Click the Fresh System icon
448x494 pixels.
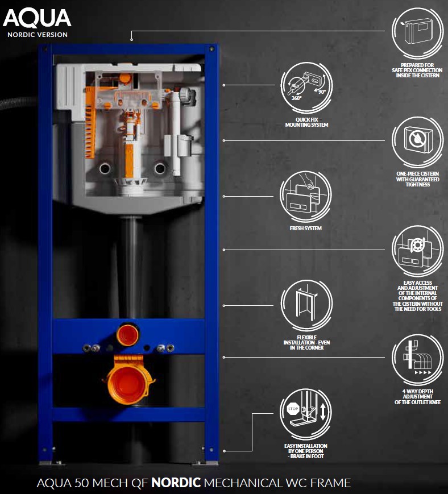pyautogui.click(x=306, y=197)
